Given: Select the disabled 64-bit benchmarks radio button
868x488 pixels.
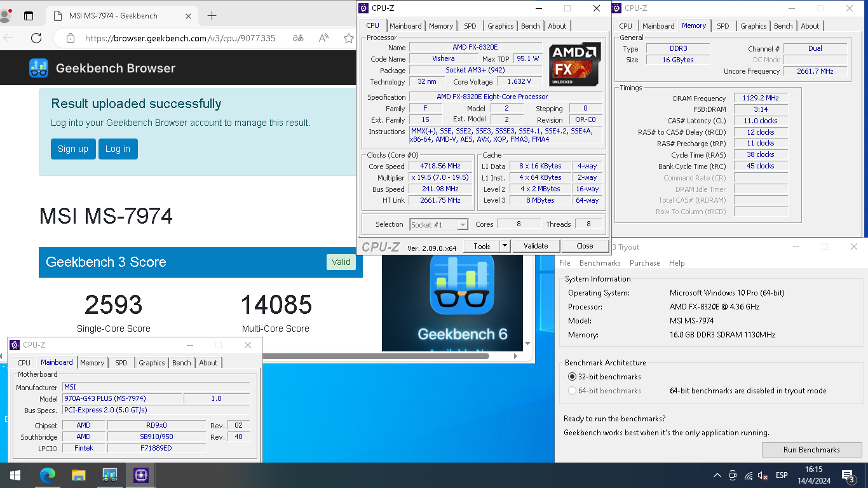Looking at the screenshot, I should click(572, 391).
